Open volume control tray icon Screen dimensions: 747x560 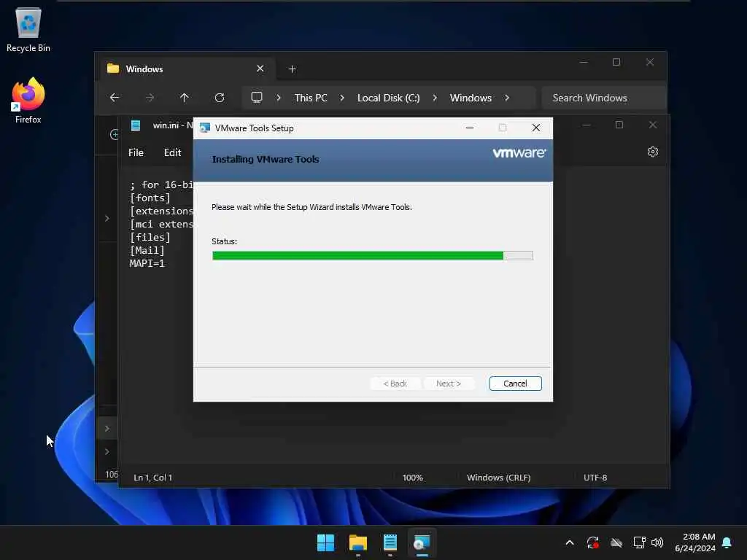[x=657, y=542]
